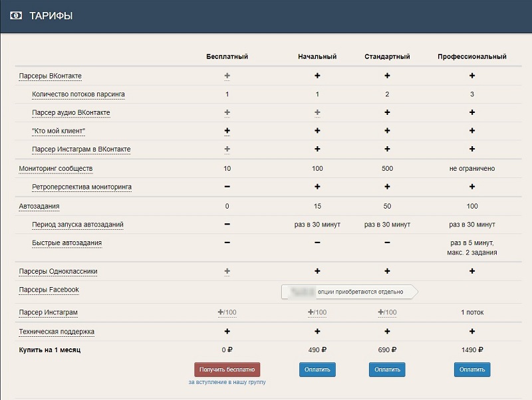This screenshot has height=400, width=532.
Task: Click plus for "Кто мой клиент" in Бесплатный column
Action: pos(227,132)
